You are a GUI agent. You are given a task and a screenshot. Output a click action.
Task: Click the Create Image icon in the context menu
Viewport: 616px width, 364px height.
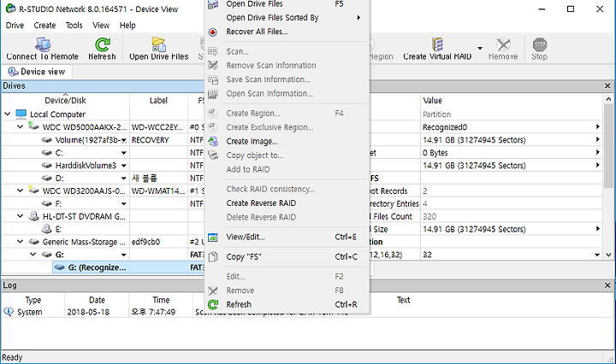(213, 142)
